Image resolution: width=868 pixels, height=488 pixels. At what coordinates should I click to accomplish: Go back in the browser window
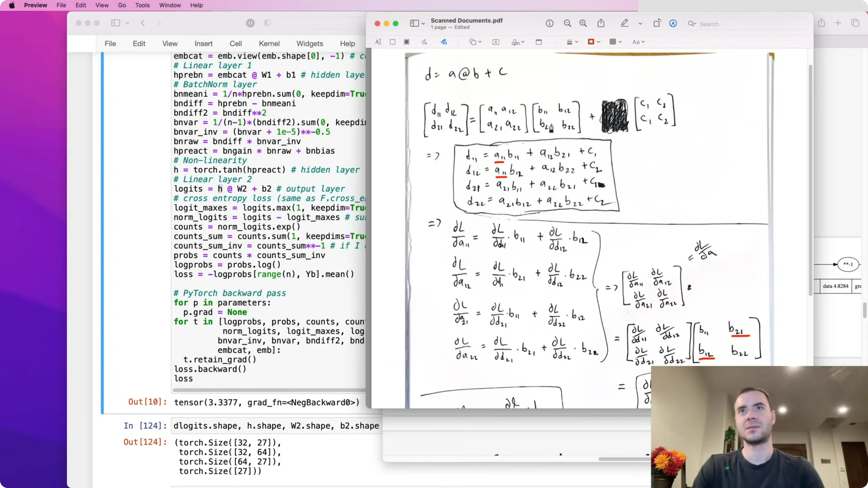(143, 23)
